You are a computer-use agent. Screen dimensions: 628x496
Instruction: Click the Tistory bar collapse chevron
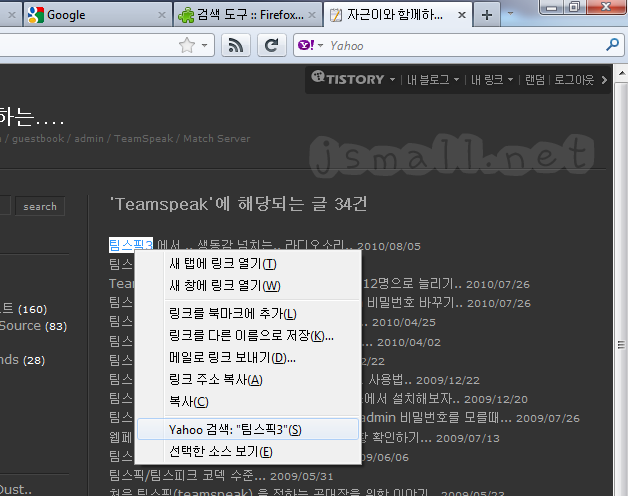(x=604, y=80)
